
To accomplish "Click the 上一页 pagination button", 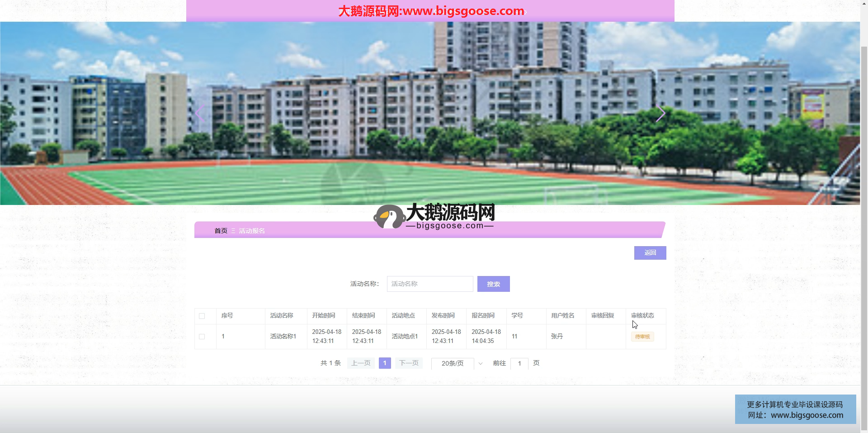I will coord(361,363).
